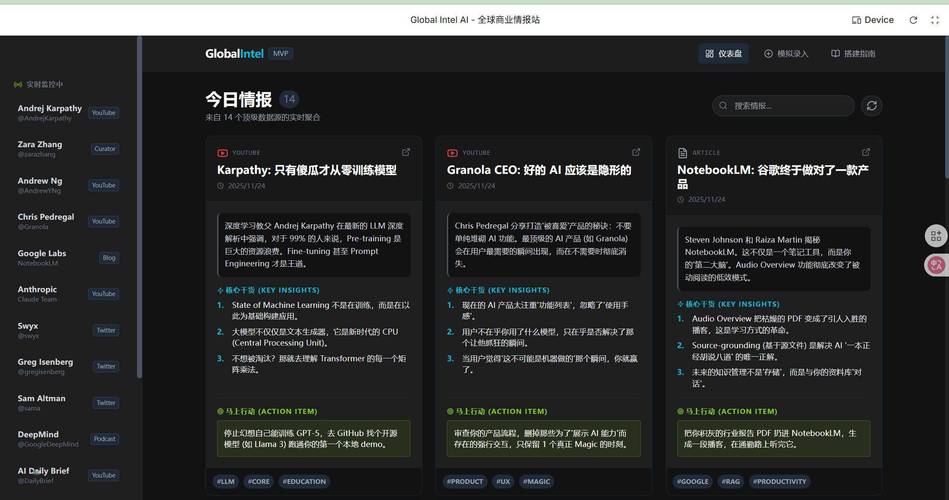Select the #MAGIC tag

point(536,481)
